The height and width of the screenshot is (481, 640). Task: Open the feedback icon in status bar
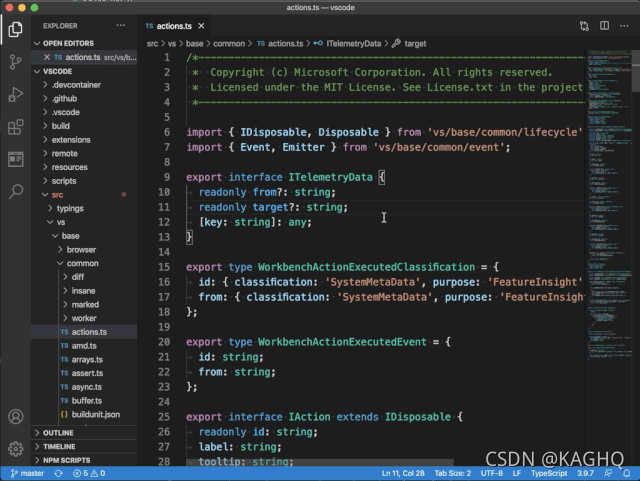608,473
